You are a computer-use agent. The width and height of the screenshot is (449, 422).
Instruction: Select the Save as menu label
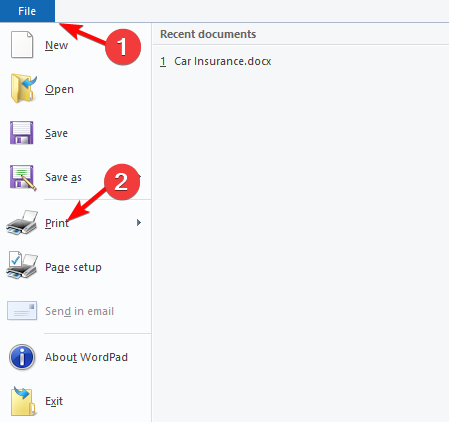[x=63, y=177]
